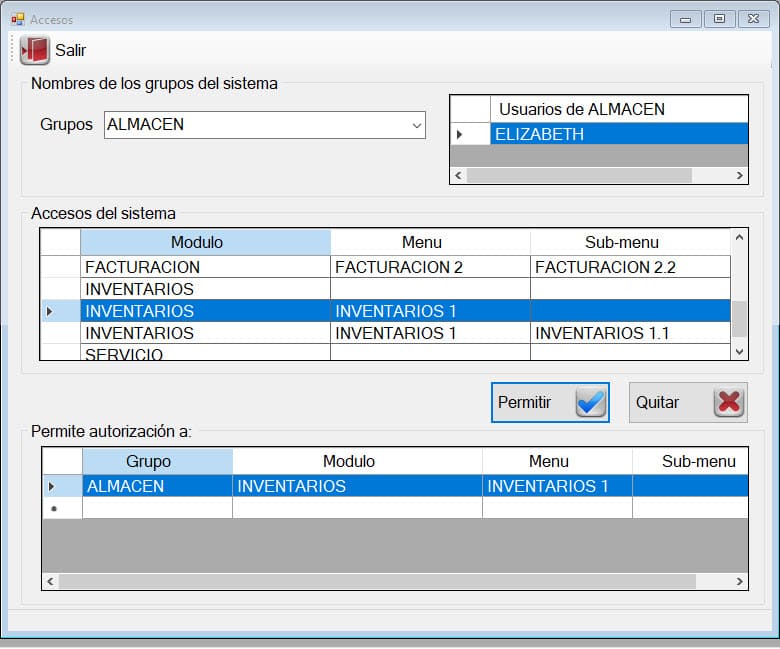This screenshot has height=649, width=780.
Task: Select INVENTARIOS cell in authorization grid
Action: pos(357,486)
